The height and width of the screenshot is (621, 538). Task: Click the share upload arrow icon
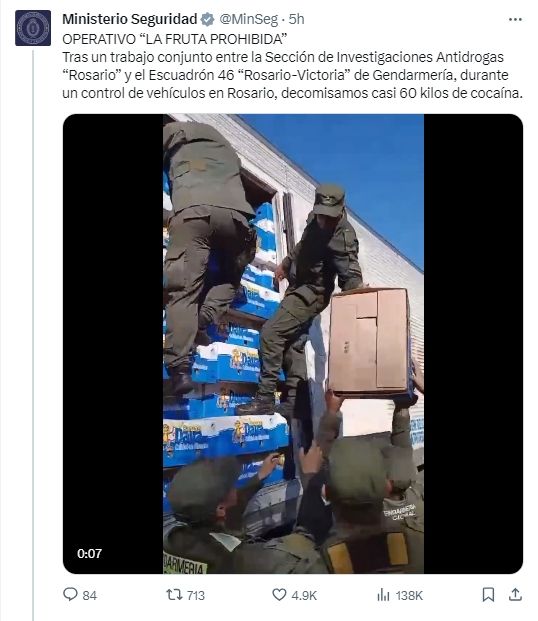(x=515, y=594)
